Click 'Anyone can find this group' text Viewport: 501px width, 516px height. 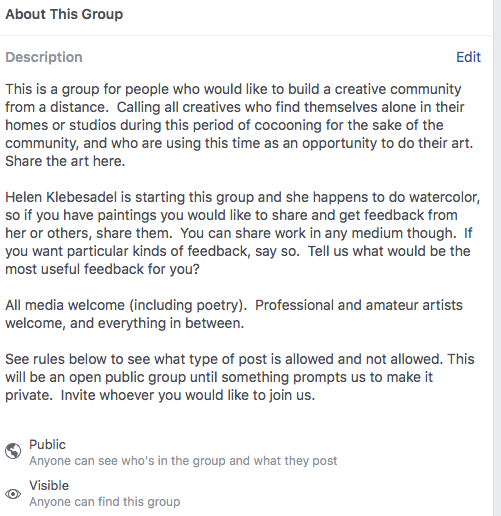105,502
